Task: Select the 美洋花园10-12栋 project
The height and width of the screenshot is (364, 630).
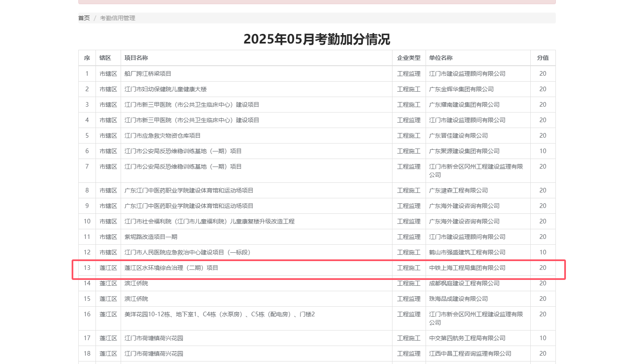Action: pyautogui.click(x=219, y=314)
